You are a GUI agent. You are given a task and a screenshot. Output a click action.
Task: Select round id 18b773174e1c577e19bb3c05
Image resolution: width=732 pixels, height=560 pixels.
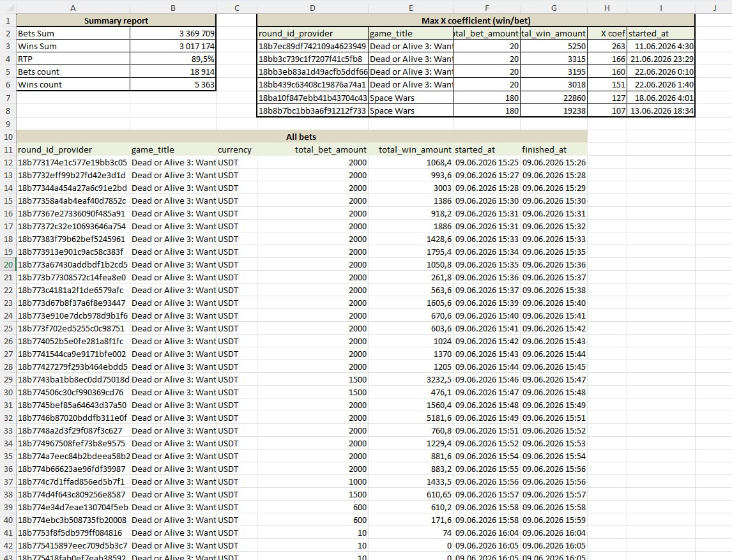(x=73, y=162)
